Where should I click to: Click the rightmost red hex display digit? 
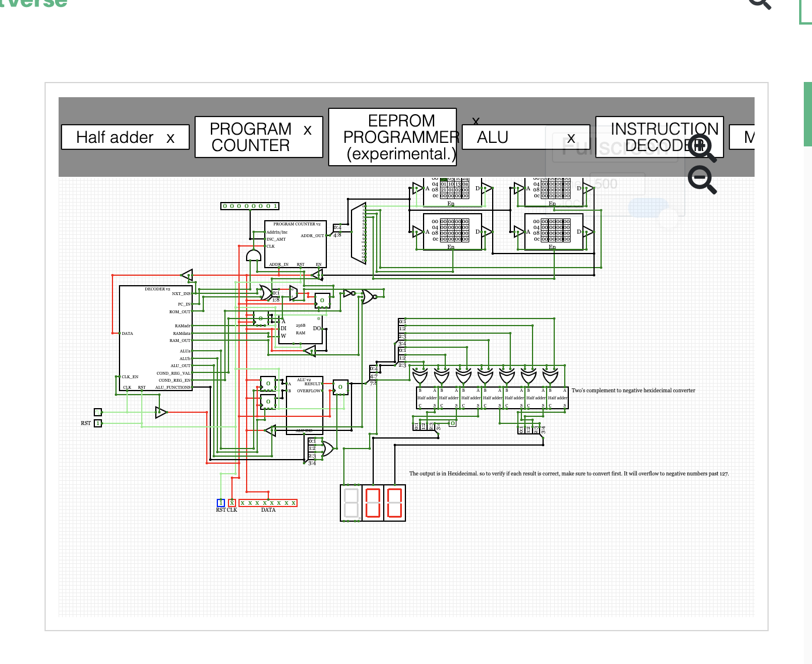(x=395, y=503)
